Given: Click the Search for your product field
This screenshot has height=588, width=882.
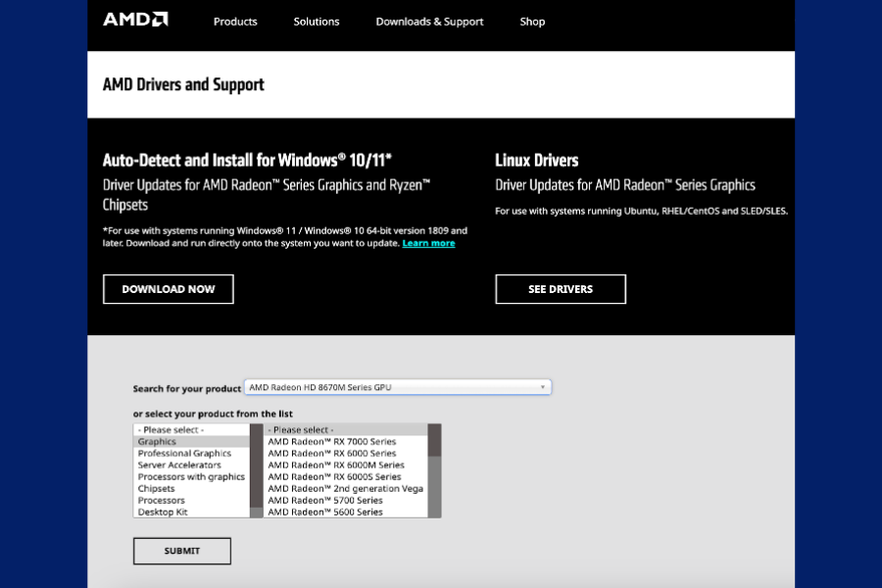Looking at the screenshot, I should [392, 387].
